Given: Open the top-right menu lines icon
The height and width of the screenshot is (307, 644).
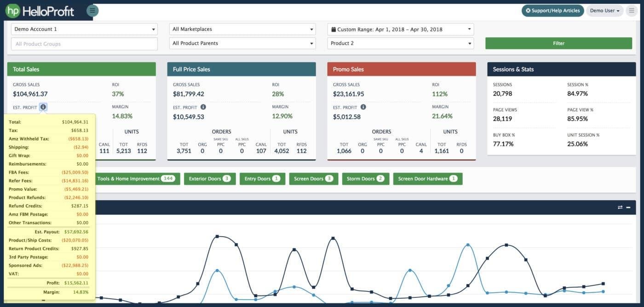Looking at the screenshot, I should 632,11.
